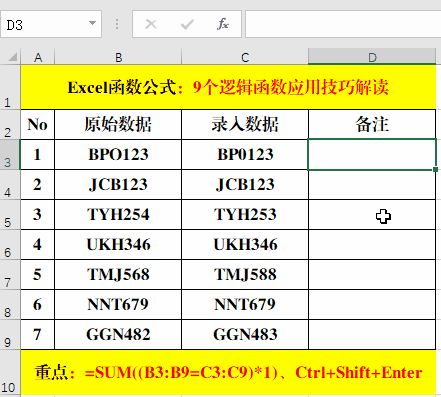Select entered data cell NNT679
Image resolution: width=441 pixels, height=397 pixels.
tap(245, 304)
